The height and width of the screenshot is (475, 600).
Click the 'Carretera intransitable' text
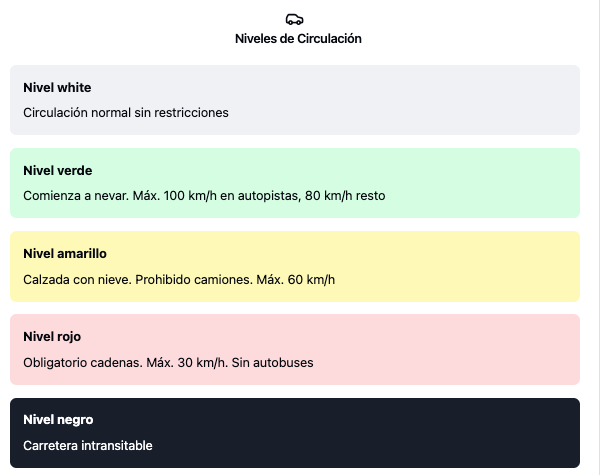point(88,445)
